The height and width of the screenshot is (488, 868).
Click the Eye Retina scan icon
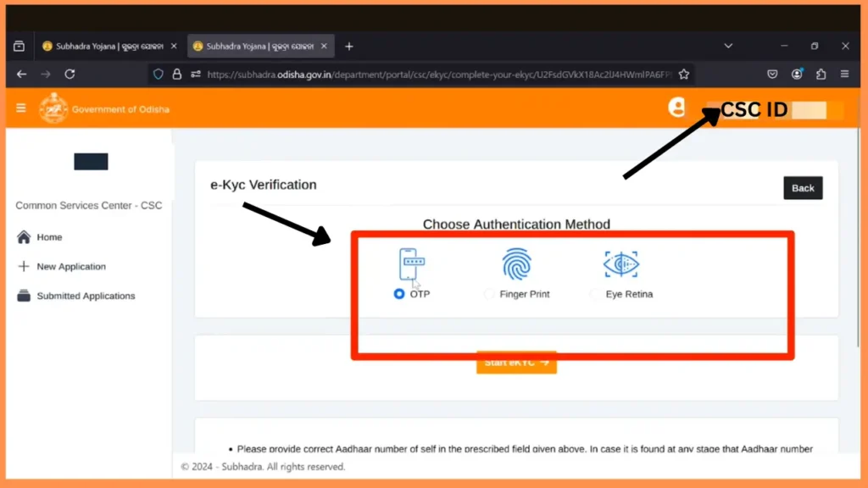click(x=621, y=264)
